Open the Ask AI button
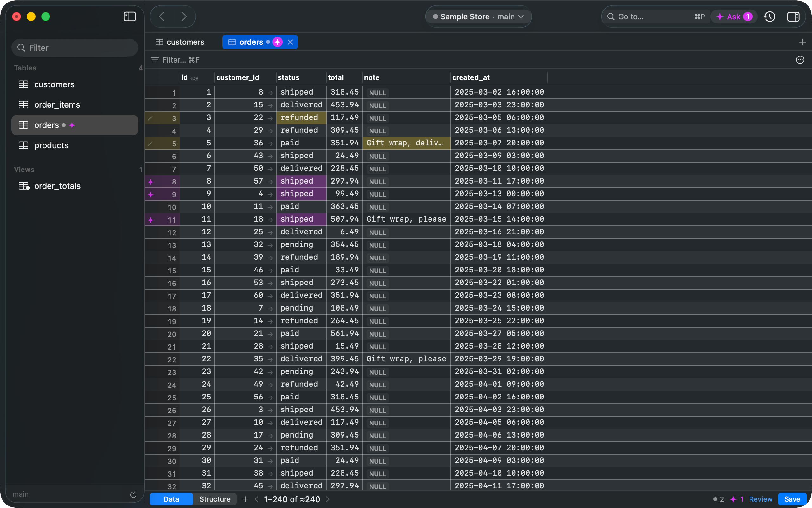This screenshot has width=812, height=508. click(x=734, y=17)
